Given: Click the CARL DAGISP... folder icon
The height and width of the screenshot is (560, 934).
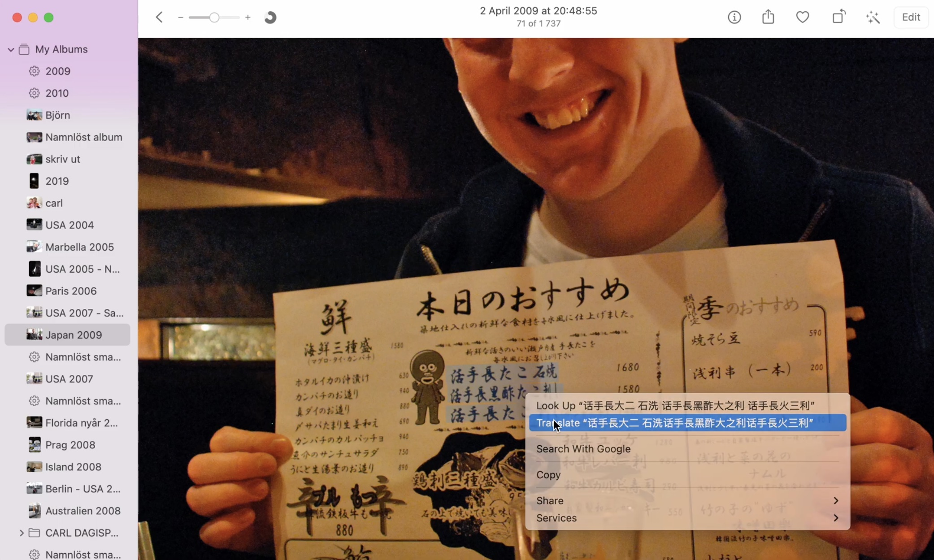Looking at the screenshot, I should tap(34, 533).
